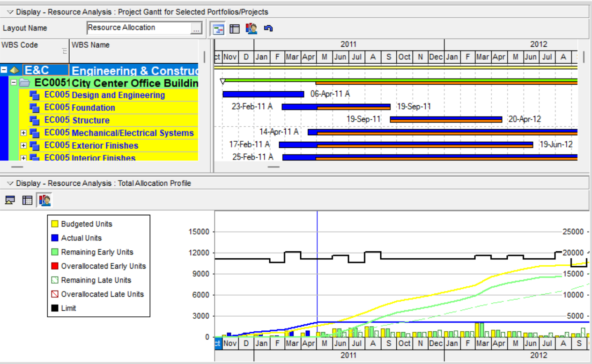Click the Layout Name browse ellipsis button
Screen dimensions: 592x364
(x=196, y=28)
